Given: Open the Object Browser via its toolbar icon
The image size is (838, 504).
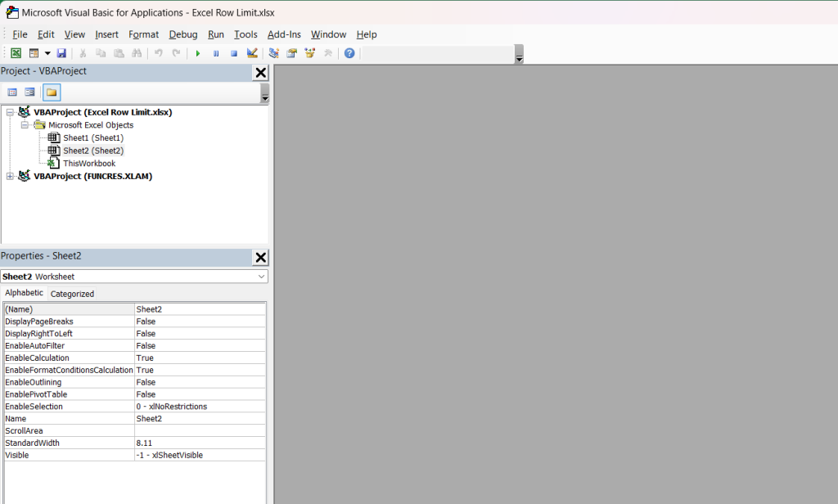Looking at the screenshot, I should click(x=309, y=52).
